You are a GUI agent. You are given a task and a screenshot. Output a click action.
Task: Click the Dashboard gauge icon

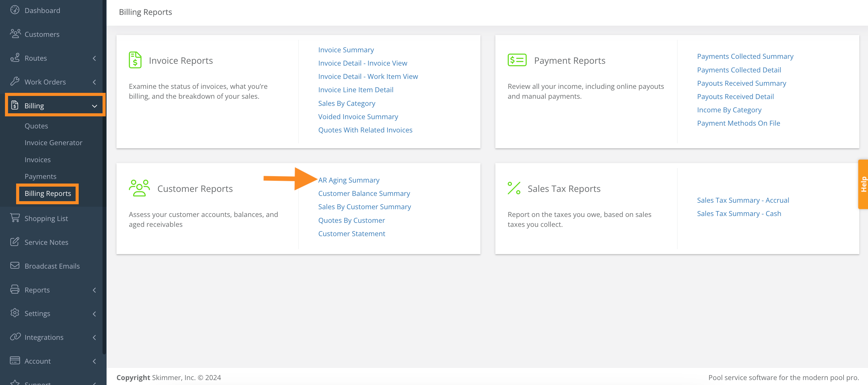point(15,10)
